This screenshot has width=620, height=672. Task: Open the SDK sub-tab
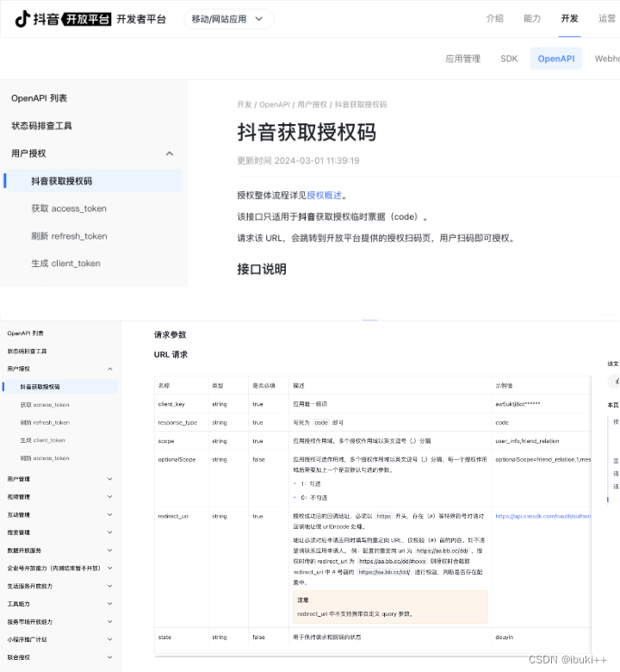[509, 59]
